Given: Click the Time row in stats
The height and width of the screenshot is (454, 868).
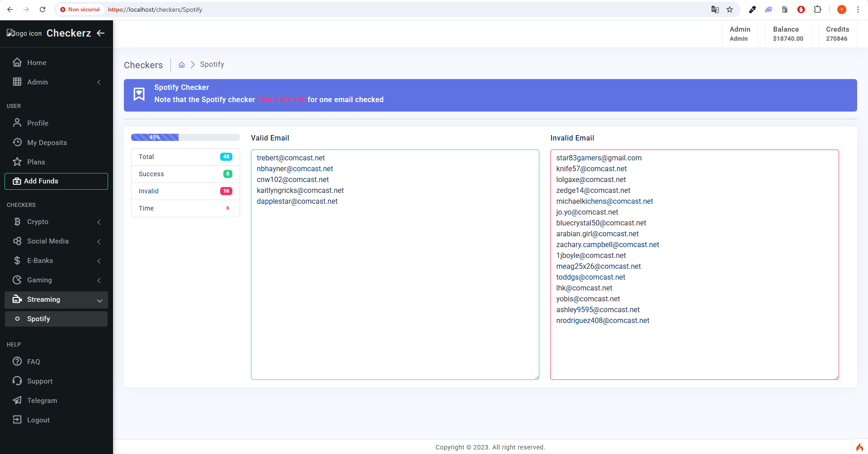Looking at the screenshot, I should (185, 208).
